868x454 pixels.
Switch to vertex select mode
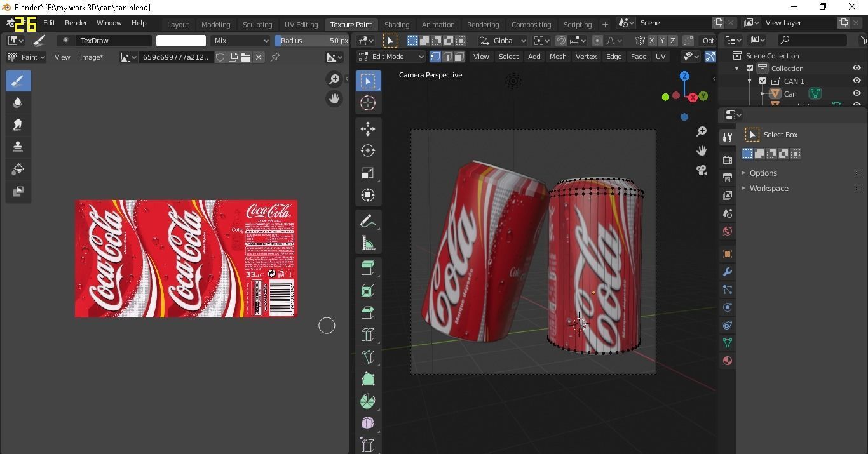coord(435,57)
